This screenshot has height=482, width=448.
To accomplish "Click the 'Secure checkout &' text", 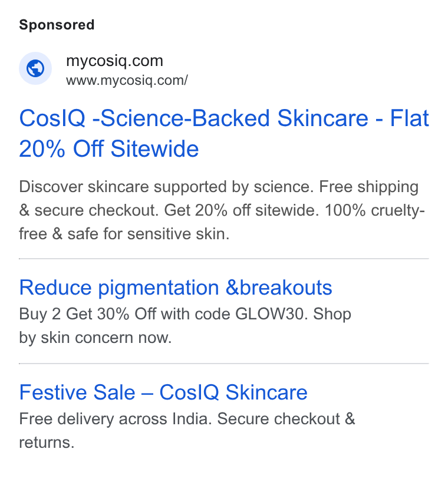I will (x=286, y=419).
